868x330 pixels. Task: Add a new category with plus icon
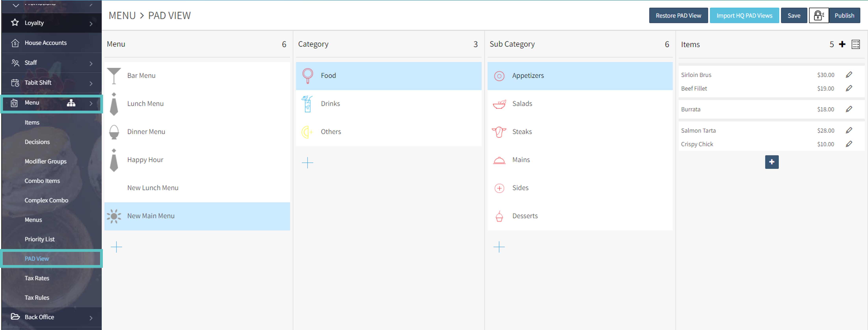pyautogui.click(x=307, y=163)
